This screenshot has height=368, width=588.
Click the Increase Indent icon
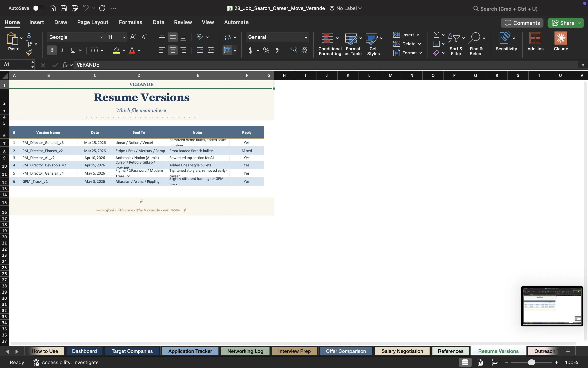click(211, 50)
